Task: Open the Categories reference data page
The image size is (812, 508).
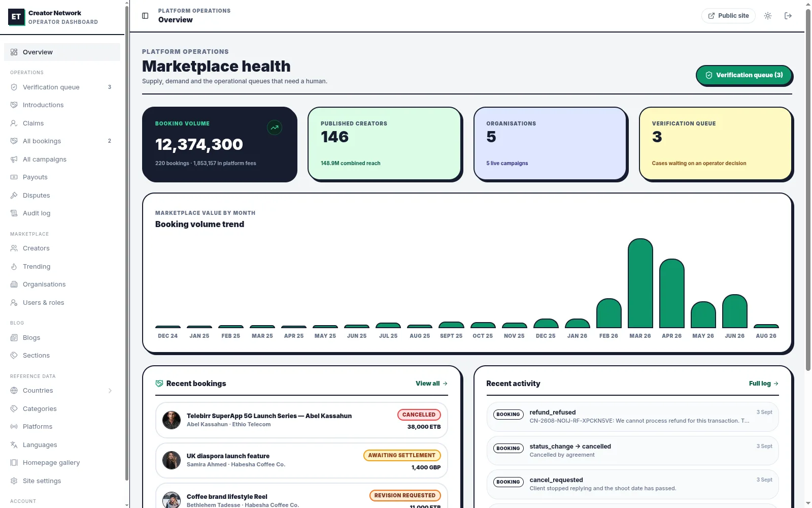Action: coord(62,409)
